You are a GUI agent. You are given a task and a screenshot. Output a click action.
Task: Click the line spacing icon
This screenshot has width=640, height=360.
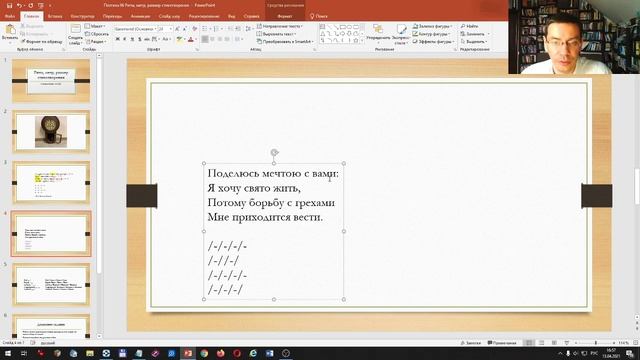point(249,29)
